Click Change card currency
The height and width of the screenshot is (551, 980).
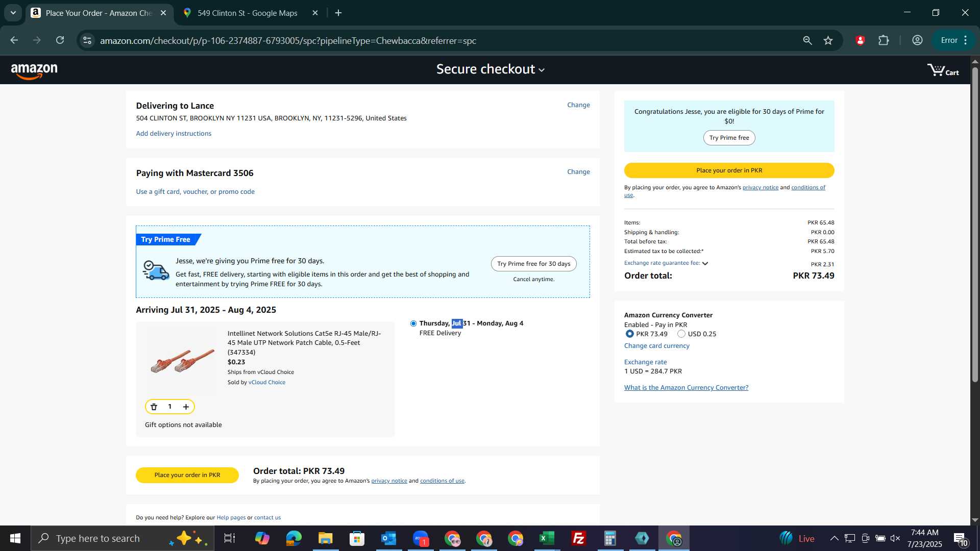tap(656, 346)
